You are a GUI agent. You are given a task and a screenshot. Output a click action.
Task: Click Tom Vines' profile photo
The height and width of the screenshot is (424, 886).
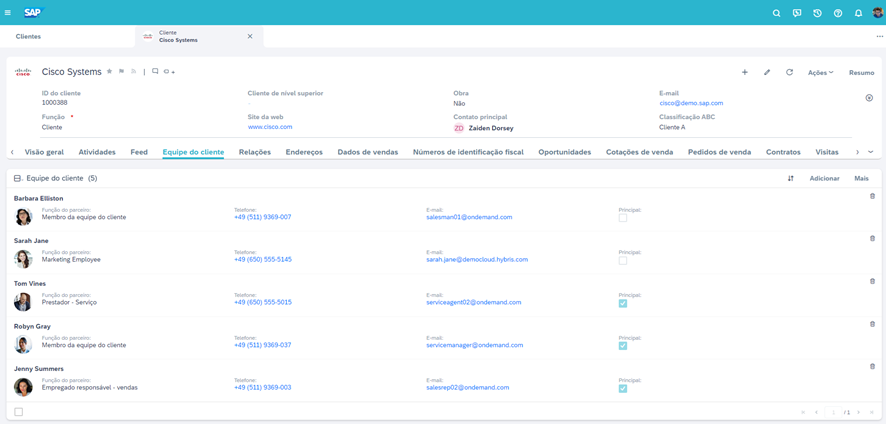(x=23, y=302)
